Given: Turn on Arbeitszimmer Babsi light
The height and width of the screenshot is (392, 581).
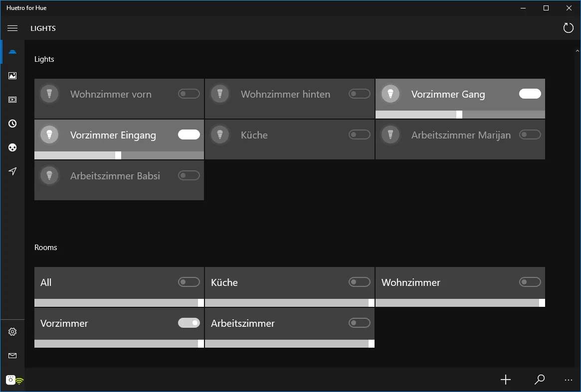Looking at the screenshot, I should point(189,175).
